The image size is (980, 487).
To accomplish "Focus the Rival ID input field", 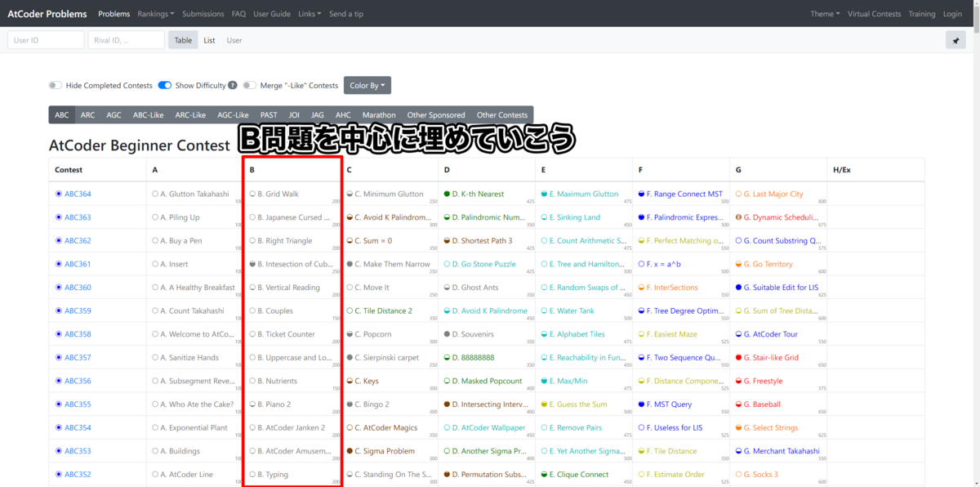I will tap(126, 40).
